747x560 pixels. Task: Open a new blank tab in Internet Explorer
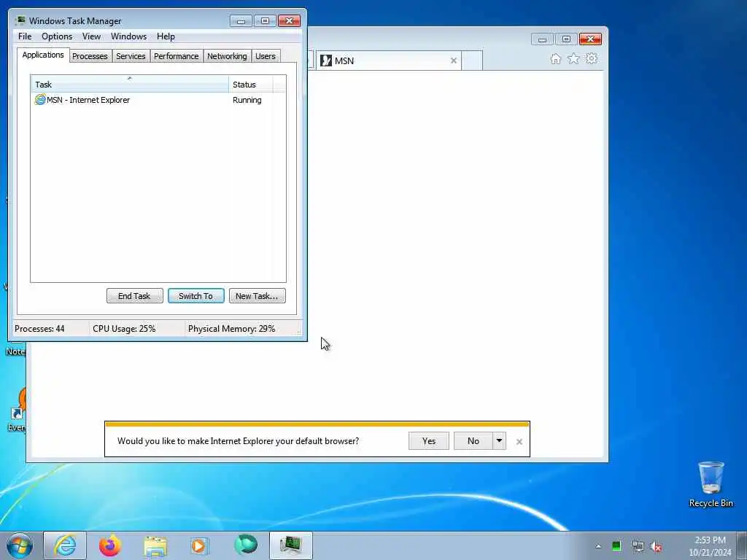point(472,61)
